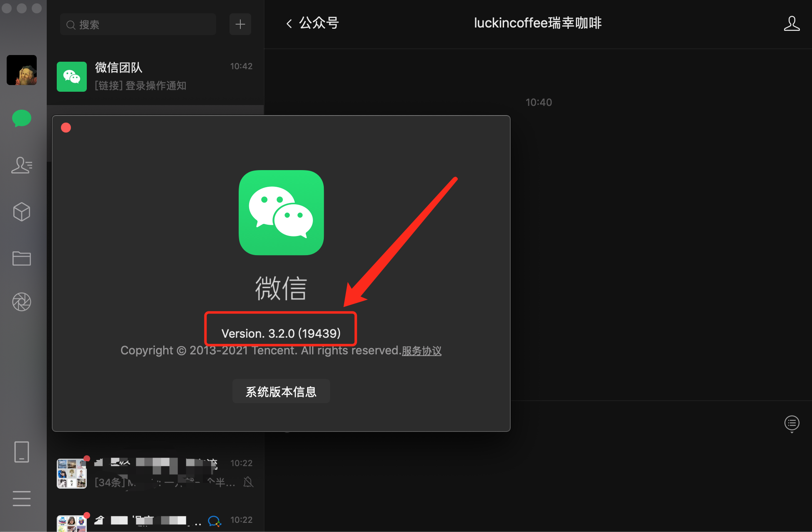Open the Chats tab in sidebar
This screenshot has width=812, height=532.
pyautogui.click(x=22, y=118)
